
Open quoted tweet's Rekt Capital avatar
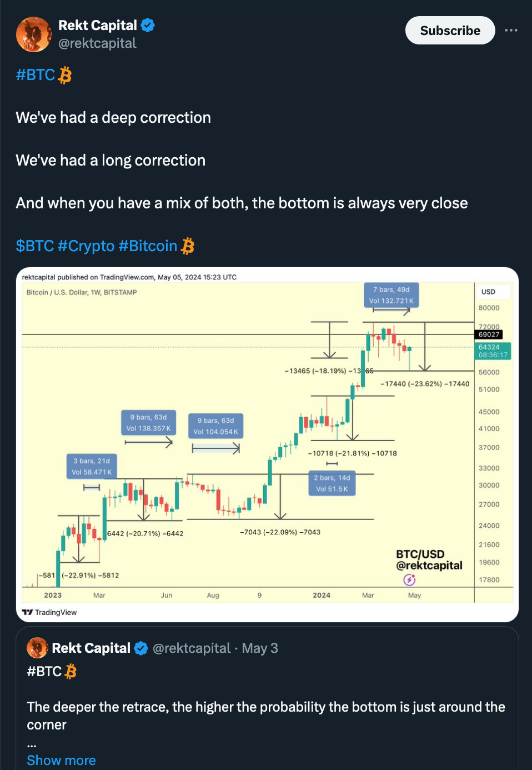[x=38, y=648]
